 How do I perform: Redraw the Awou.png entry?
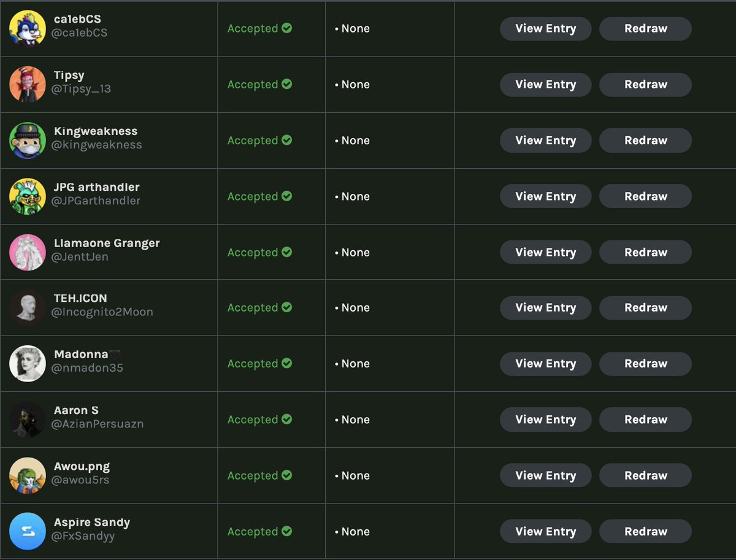[x=645, y=475]
